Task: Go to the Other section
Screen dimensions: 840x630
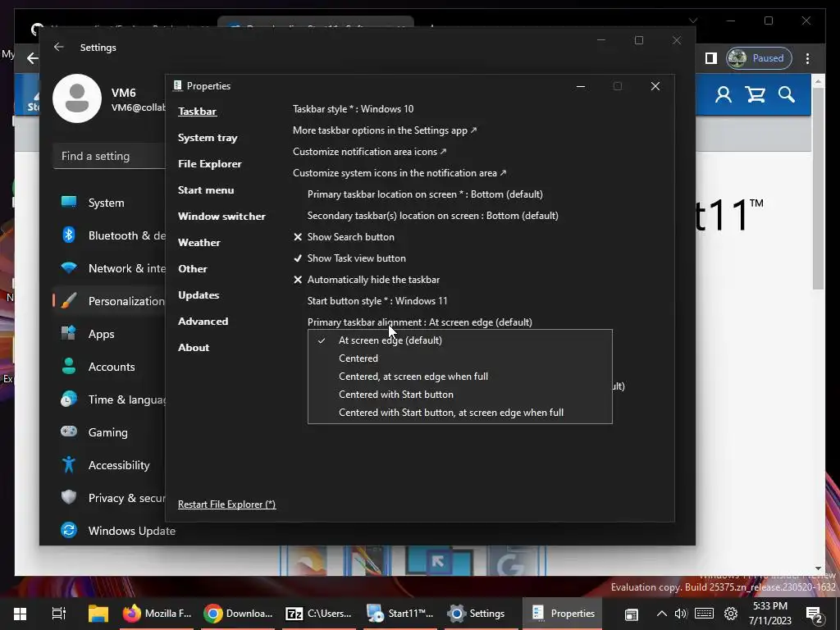Action: pos(192,269)
